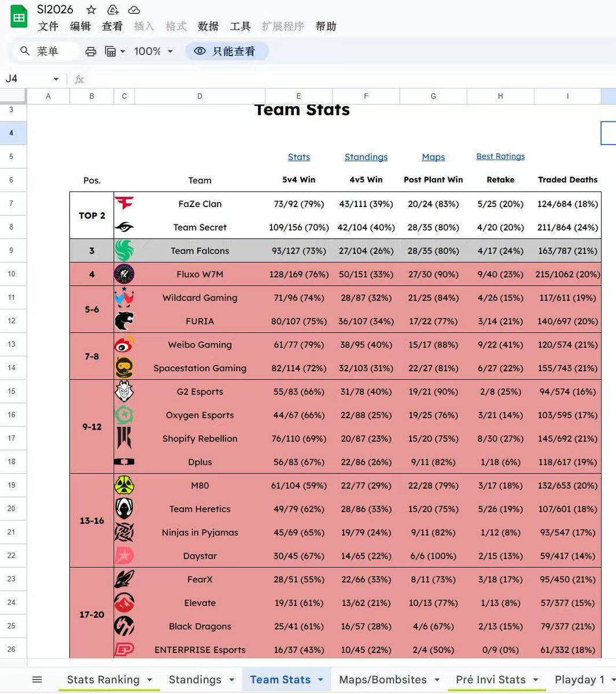This screenshot has height=694, width=616.
Task: Select column E header
Action: click(x=298, y=96)
